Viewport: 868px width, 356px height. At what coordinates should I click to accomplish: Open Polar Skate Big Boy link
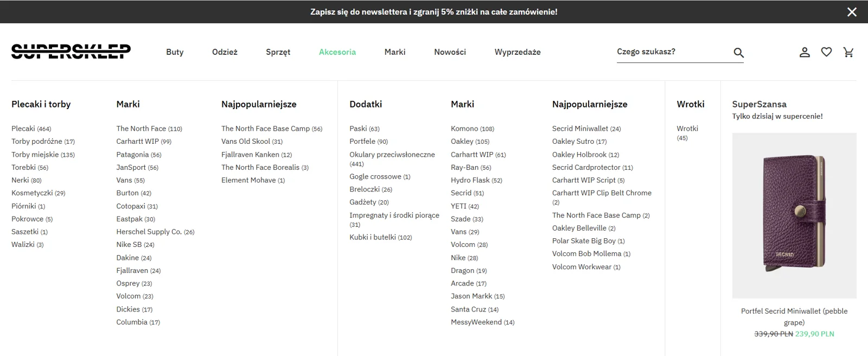pyautogui.click(x=589, y=241)
